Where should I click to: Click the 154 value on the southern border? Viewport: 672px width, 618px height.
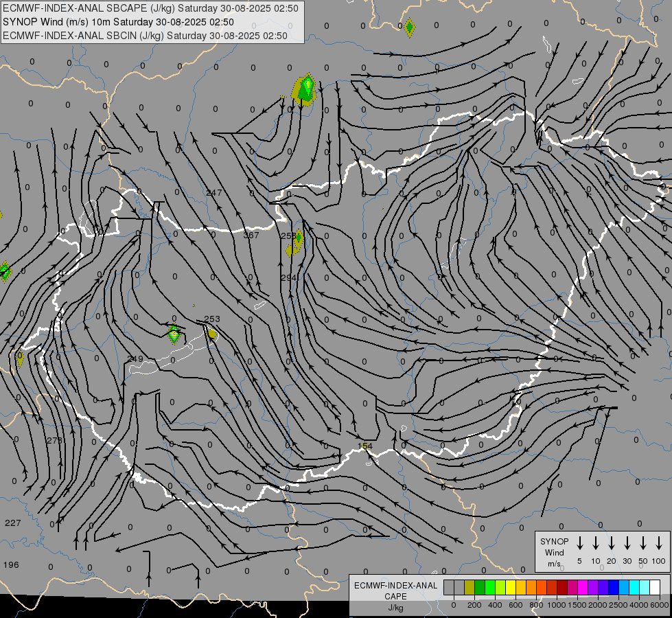point(365,446)
